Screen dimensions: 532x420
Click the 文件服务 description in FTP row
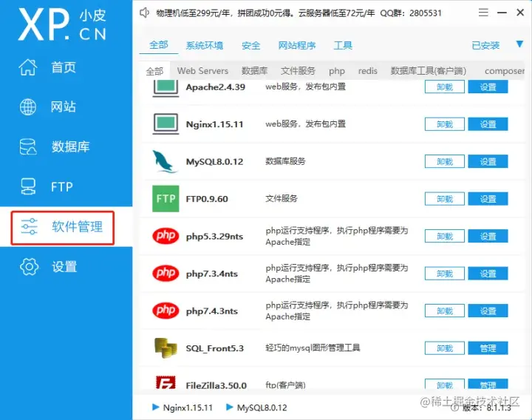tap(282, 198)
